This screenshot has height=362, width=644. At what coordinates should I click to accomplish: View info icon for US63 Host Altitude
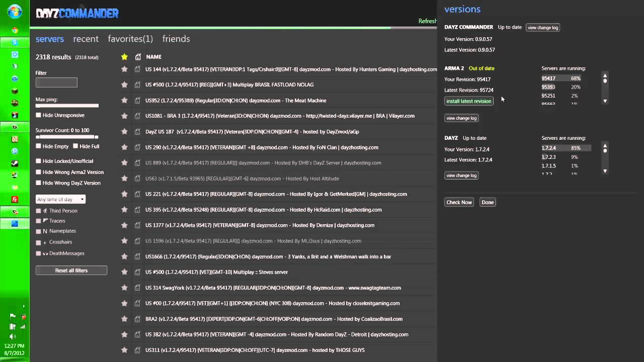click(x=137, y=178)
